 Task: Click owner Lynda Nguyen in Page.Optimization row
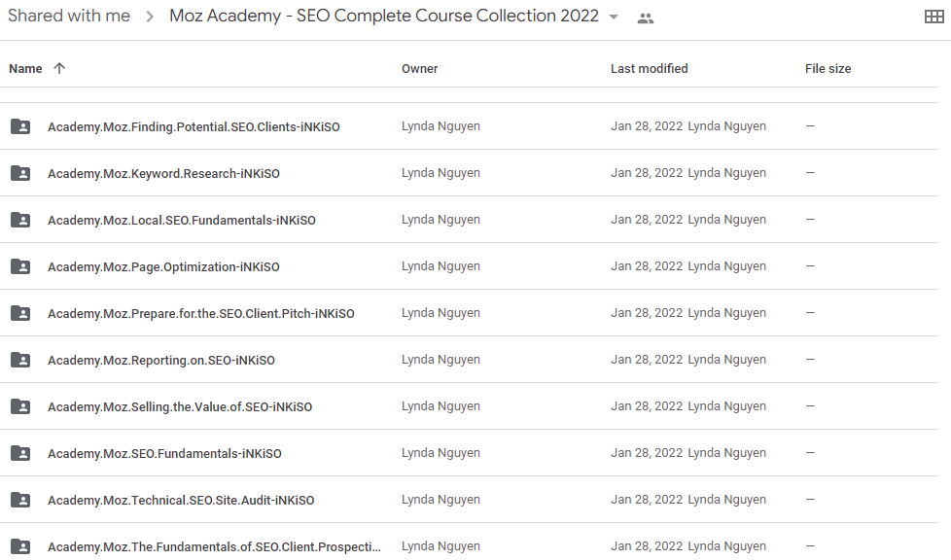click(440, 266)
